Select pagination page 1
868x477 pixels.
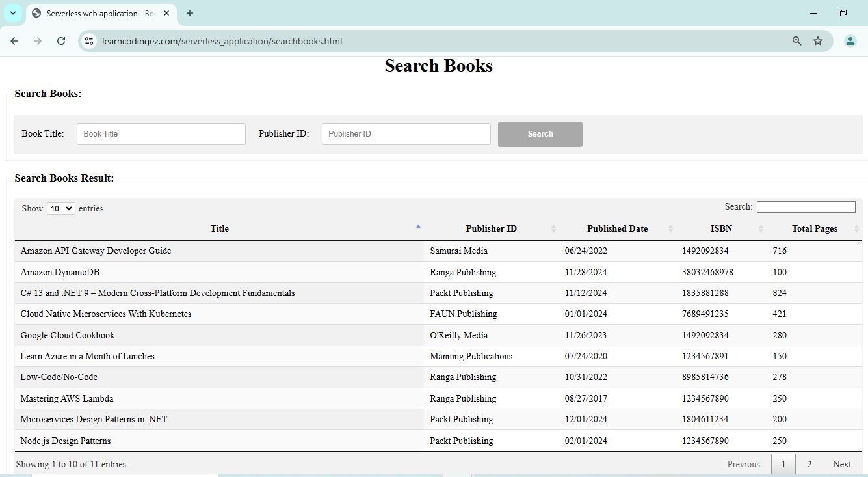(783, 464)
